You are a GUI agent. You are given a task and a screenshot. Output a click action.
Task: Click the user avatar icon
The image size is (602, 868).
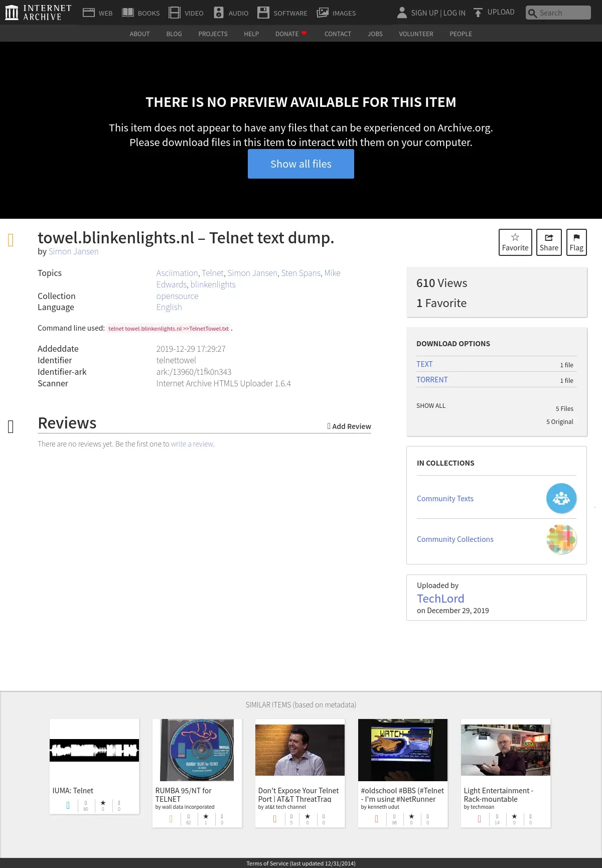(402, 13)
